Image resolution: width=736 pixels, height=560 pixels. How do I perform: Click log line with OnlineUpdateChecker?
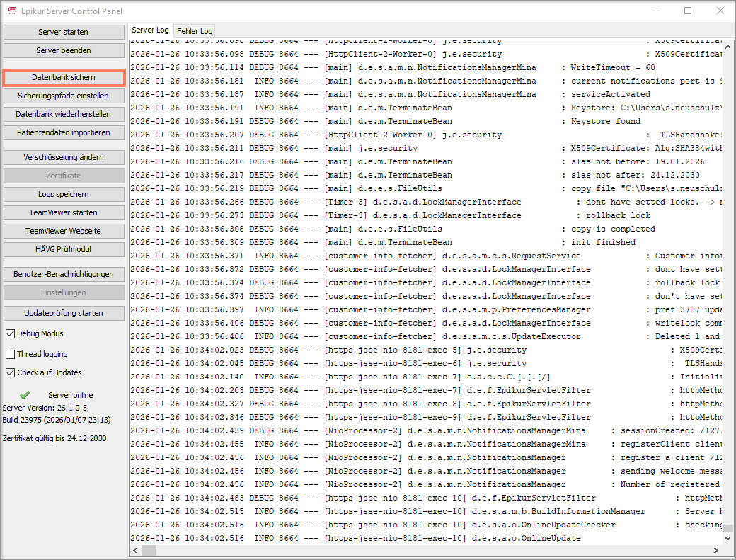coord(426,525)
